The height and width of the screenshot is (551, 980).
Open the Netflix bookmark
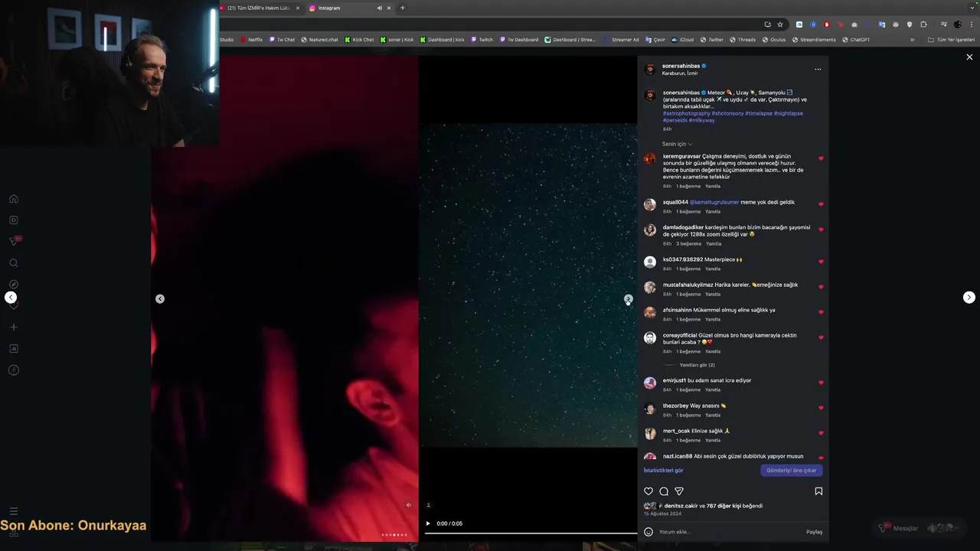(251, 40)
